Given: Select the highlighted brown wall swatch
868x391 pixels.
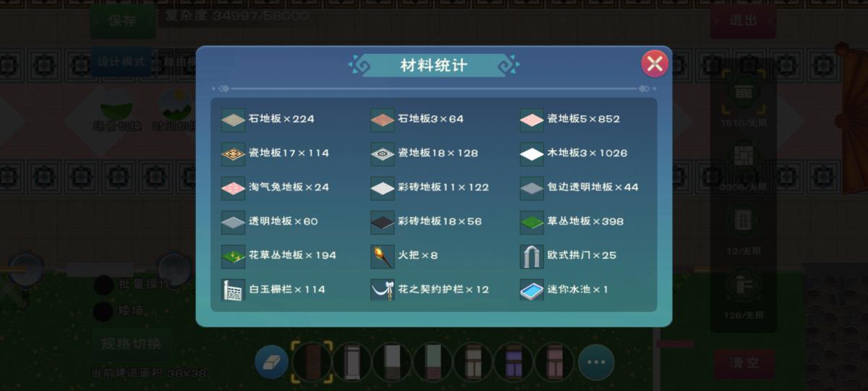Looking at the screenshot, I should (x=312, y=362).
